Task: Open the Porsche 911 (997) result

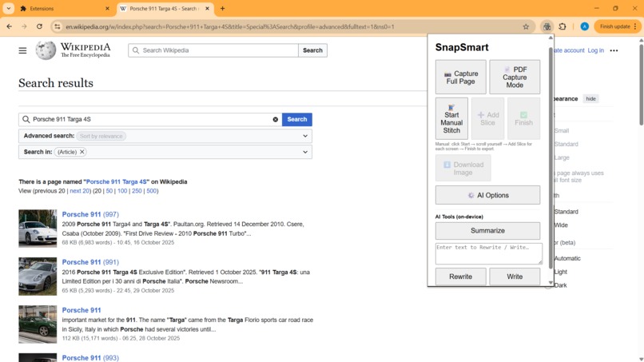Action: click(90, 214)
